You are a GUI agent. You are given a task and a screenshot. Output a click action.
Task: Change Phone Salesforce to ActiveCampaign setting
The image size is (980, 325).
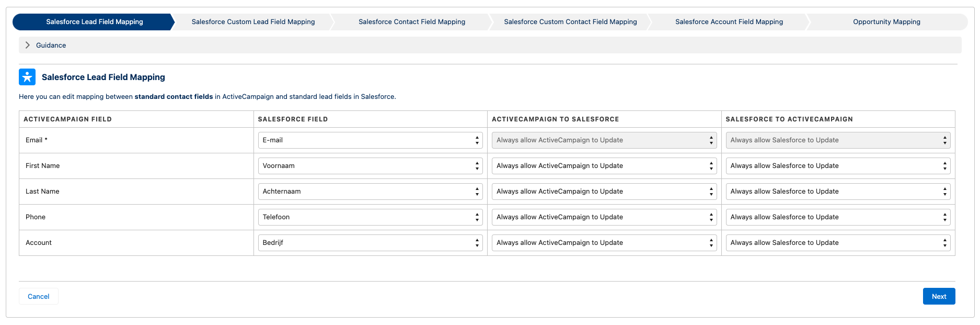(838, 217)
